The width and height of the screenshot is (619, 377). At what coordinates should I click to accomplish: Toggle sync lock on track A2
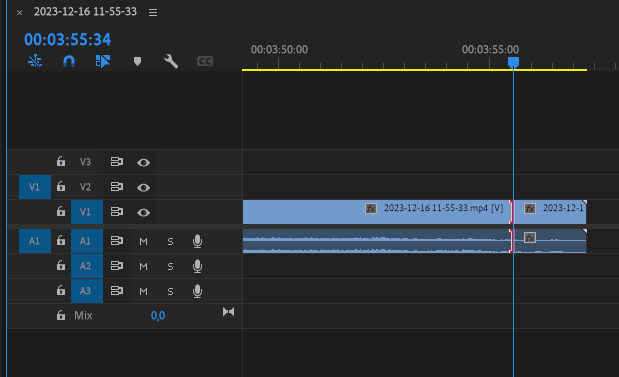(116, 266)
